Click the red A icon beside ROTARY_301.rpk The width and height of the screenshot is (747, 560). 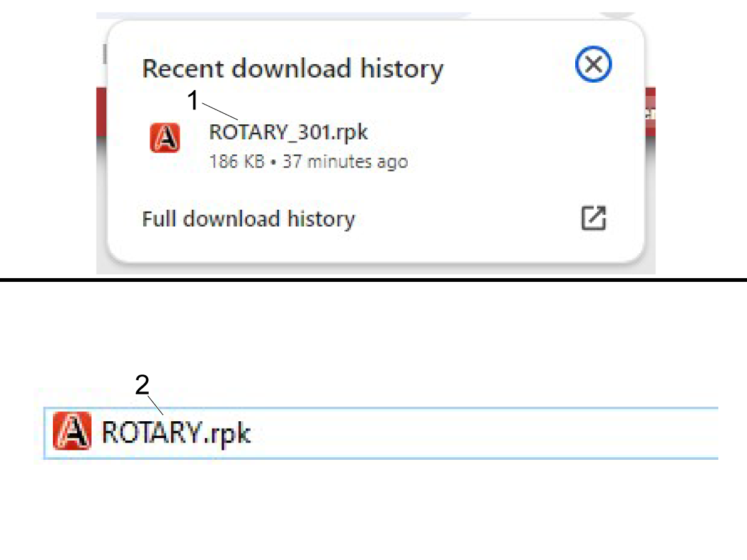point(165,138)
